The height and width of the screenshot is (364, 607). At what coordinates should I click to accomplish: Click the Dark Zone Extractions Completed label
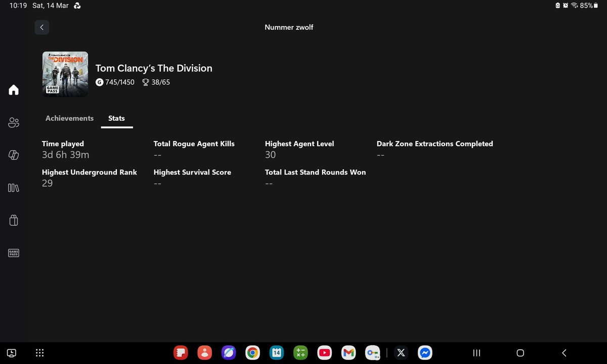click(435, 144)
